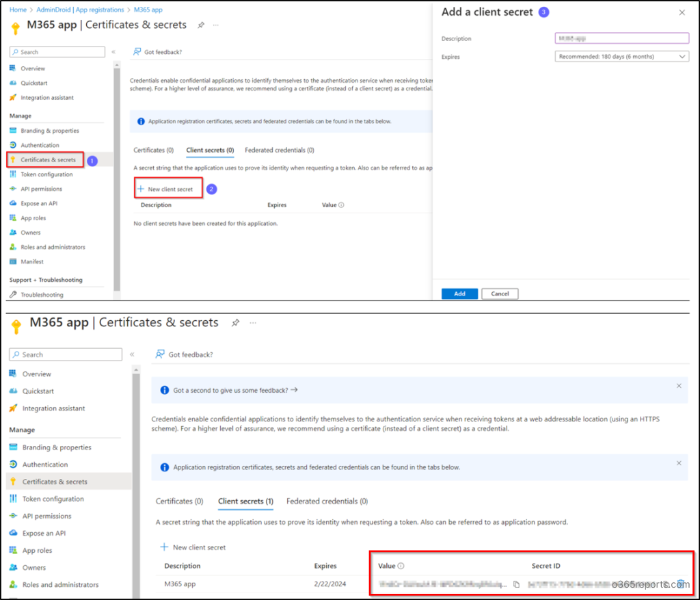The height and width of the screenshot is (600, 700).
Task: Switch to Federated credentials (0) tab in lower screenshot
Action: click(x=327, y=501)
